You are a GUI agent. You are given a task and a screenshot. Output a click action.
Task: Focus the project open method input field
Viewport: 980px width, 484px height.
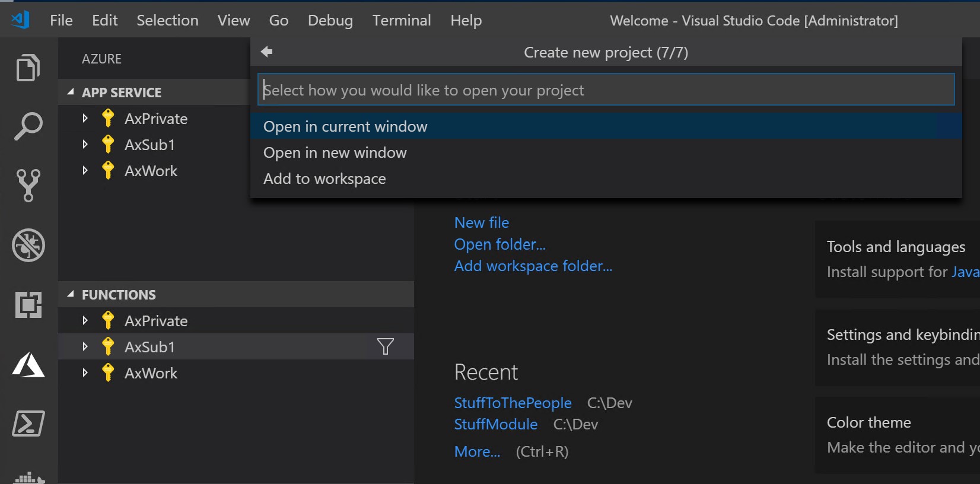point(606,90)
